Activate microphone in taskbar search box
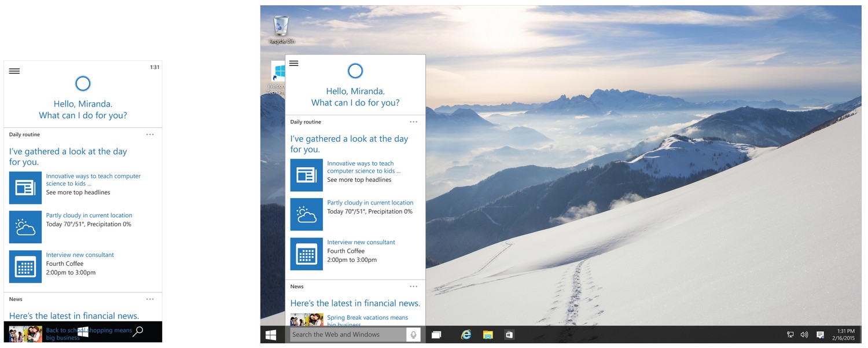This screenshot has height=348, width=868. 413,335
